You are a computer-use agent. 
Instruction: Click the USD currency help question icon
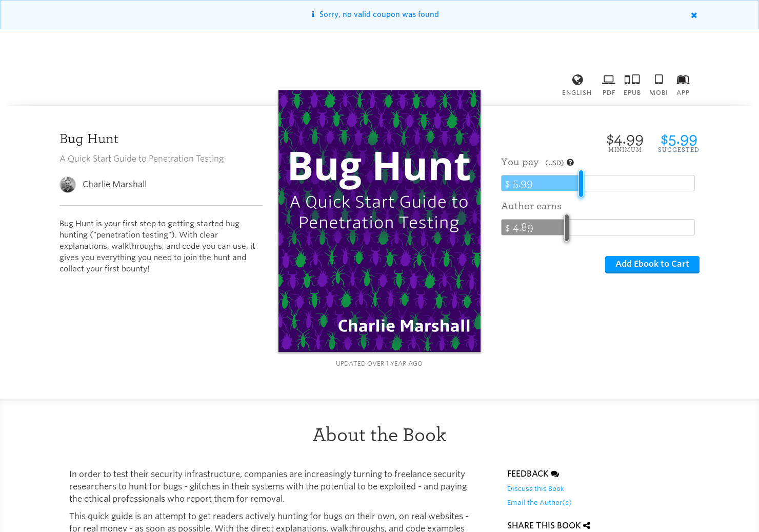pos(570,163)
